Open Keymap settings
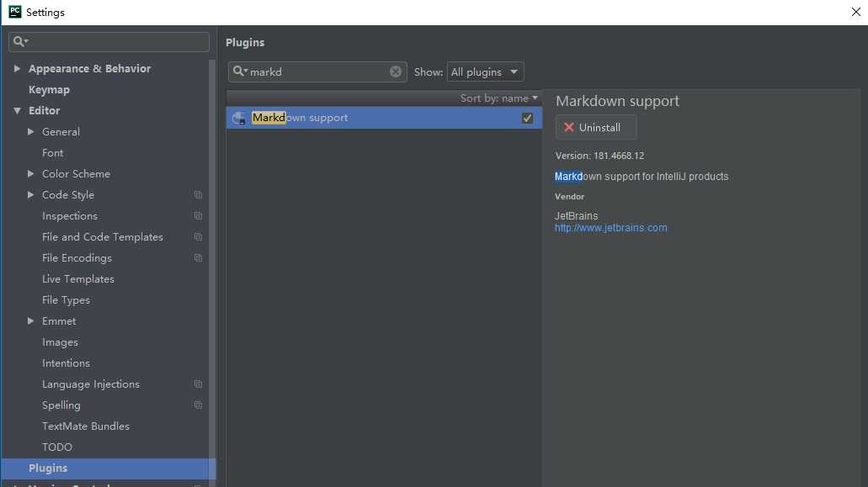 pyautogui.click(x=50, y=89)
